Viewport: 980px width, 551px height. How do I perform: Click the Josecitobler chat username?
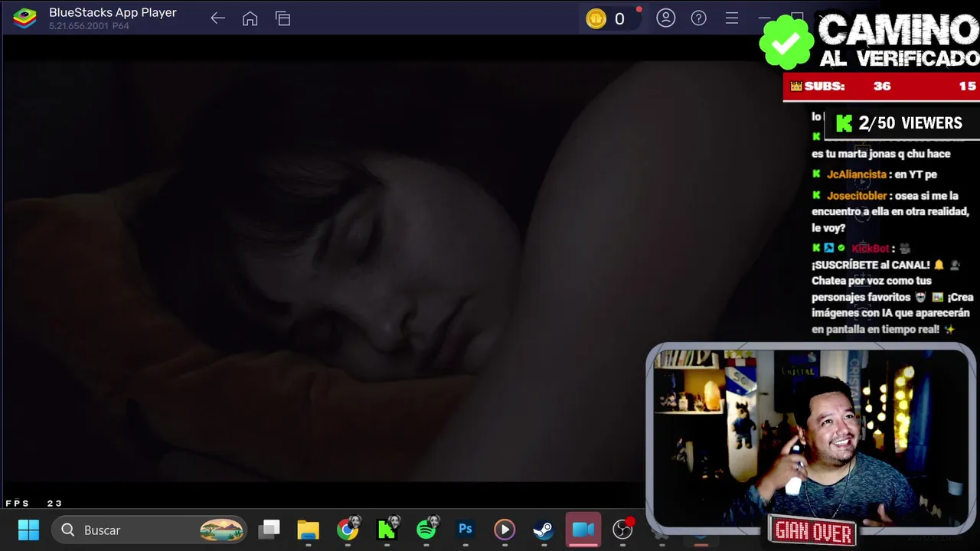857,196
